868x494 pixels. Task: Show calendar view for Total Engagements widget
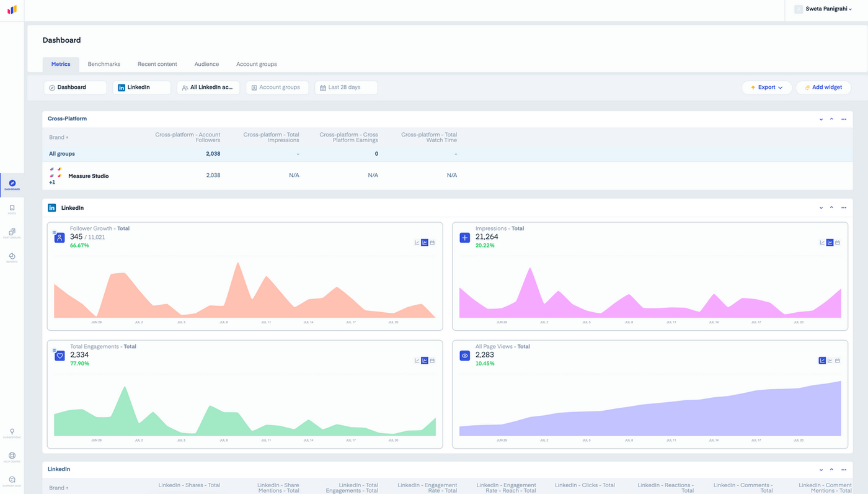(432, 361)
